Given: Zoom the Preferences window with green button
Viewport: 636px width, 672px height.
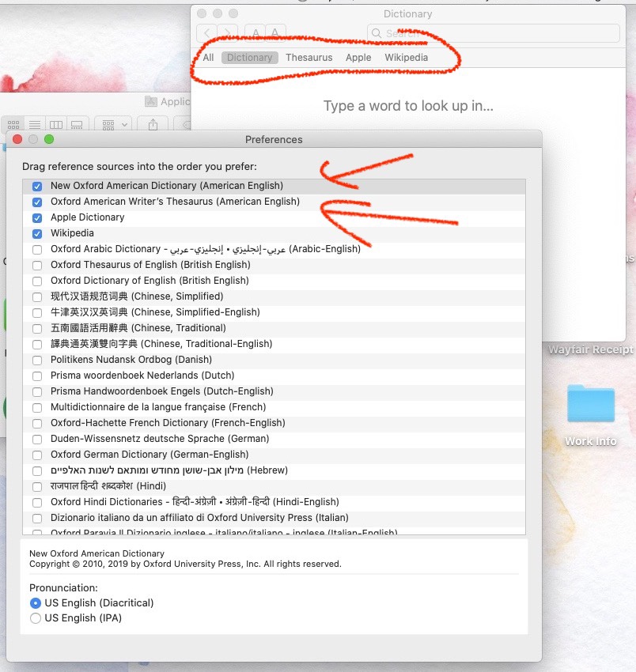Looking at the screenshot, I should tap(49, 139).
